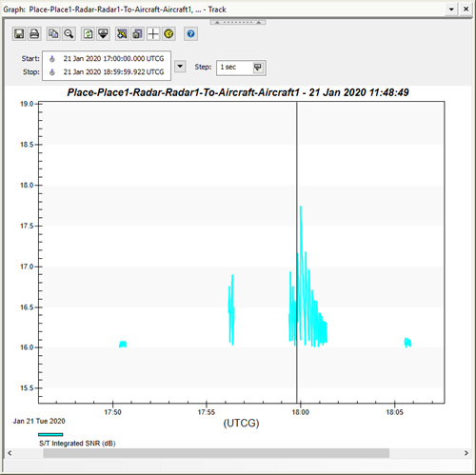The height and width of the screenshot is (475, 476).
Task: Open help with the blue question icon
Action: 190,33
